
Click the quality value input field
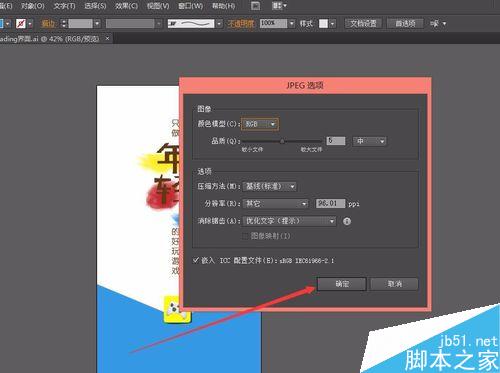click(x=336, y=141)
